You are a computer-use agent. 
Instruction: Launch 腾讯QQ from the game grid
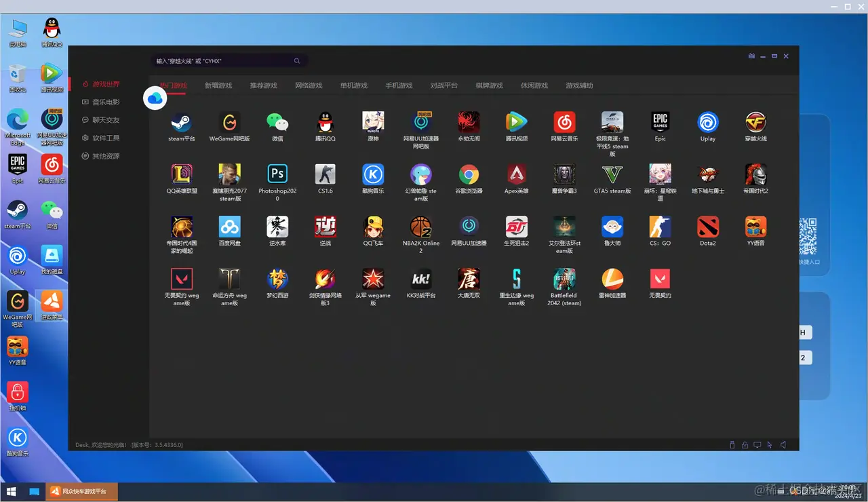click(325, 123)
